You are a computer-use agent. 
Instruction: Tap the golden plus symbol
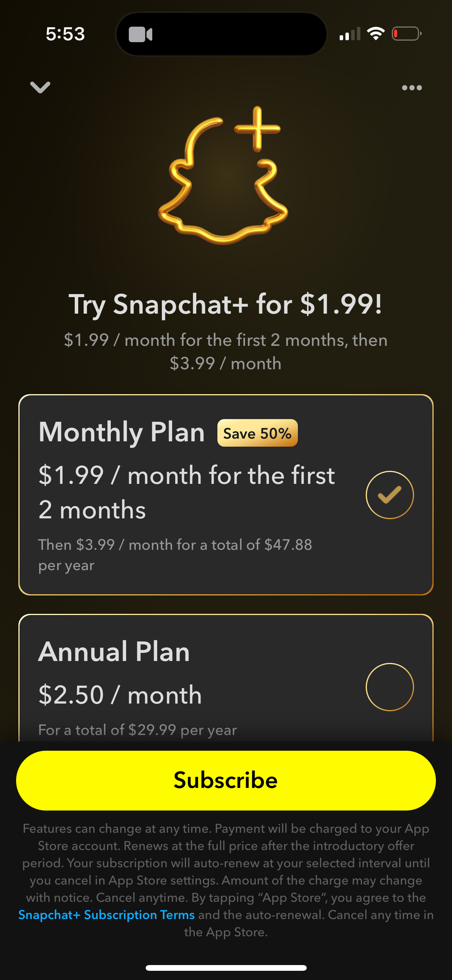coord(257,128)
